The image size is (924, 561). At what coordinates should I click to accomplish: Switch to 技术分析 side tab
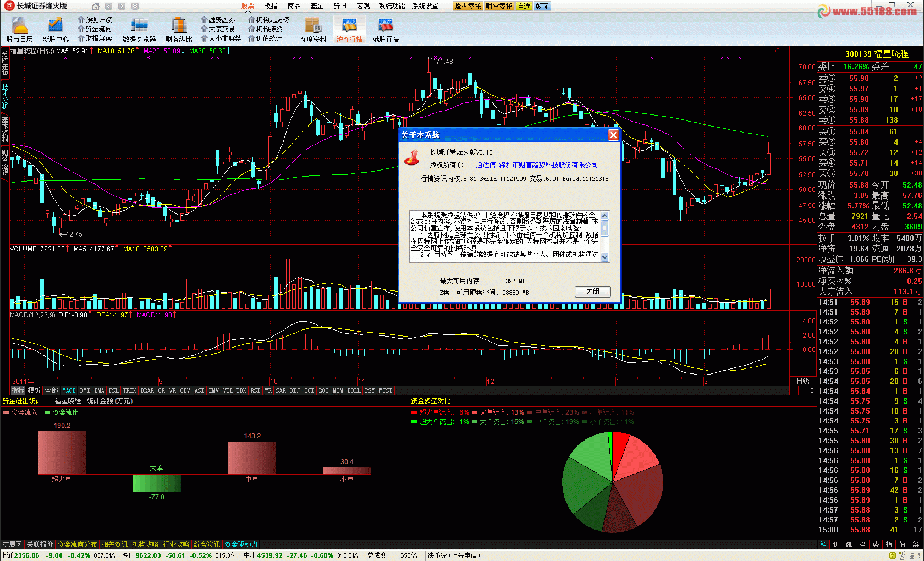point(5,96)
